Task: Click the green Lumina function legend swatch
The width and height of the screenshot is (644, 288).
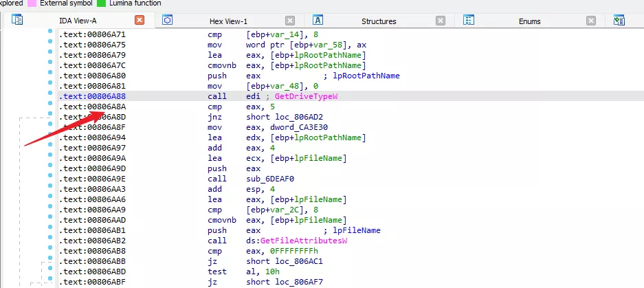Action: tap(102, 3)
